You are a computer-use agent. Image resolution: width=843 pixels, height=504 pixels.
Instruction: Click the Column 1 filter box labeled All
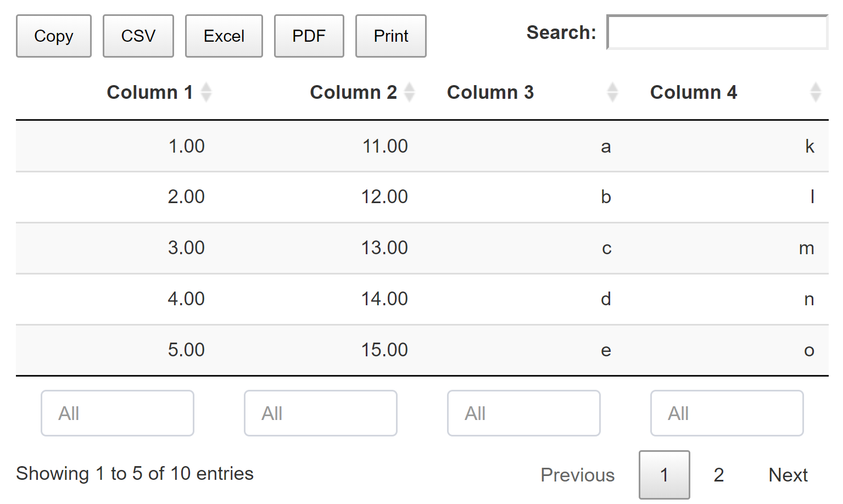tap(117, 413)
